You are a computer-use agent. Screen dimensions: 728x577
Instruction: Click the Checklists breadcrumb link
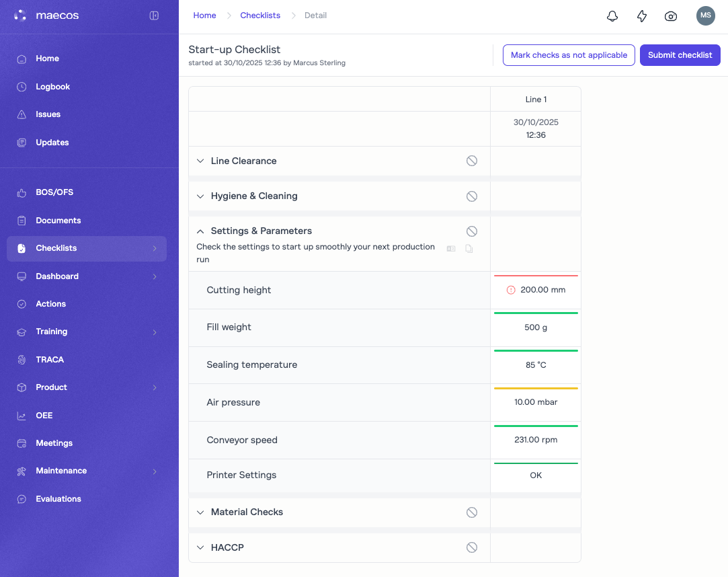coord(260,15)
